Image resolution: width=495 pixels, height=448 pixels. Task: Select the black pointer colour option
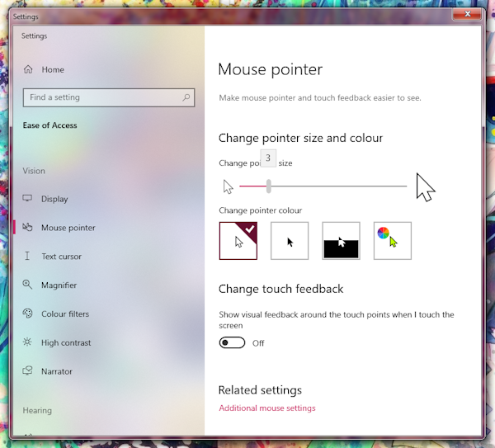coord(290,241)
